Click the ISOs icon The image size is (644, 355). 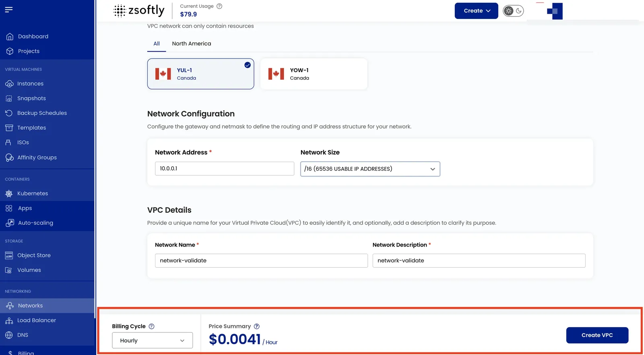tap(8, 143)
